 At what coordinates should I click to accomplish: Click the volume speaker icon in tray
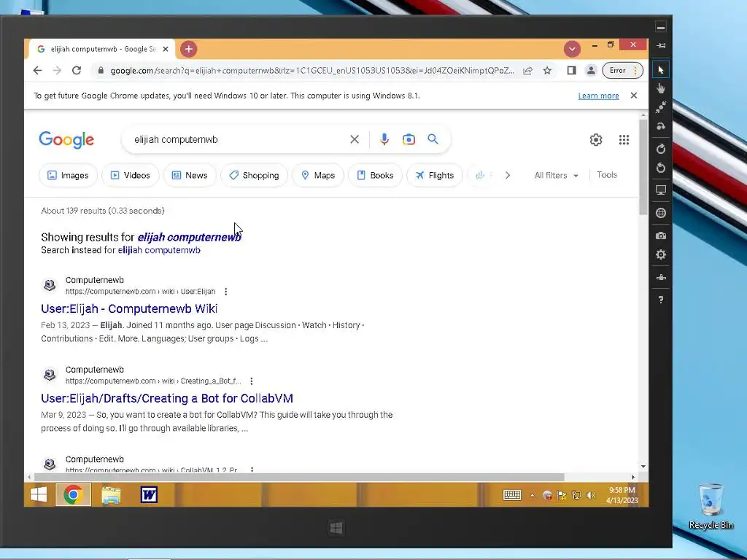click(591, 495)
